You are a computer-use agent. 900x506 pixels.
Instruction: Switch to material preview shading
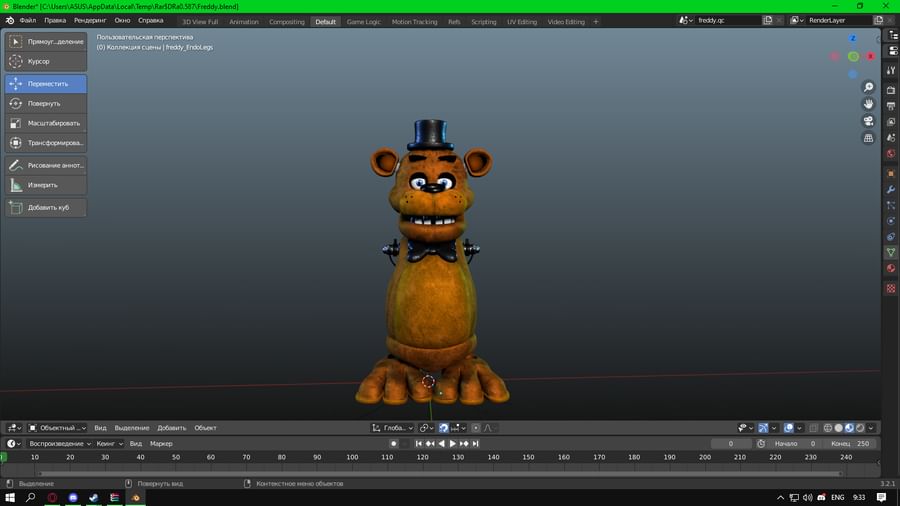pos(849,428)
